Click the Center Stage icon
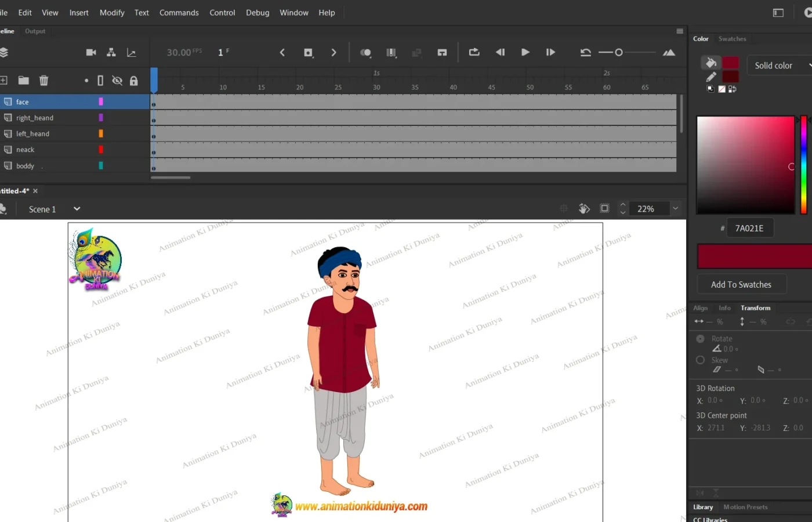 [x=563, y=208]
